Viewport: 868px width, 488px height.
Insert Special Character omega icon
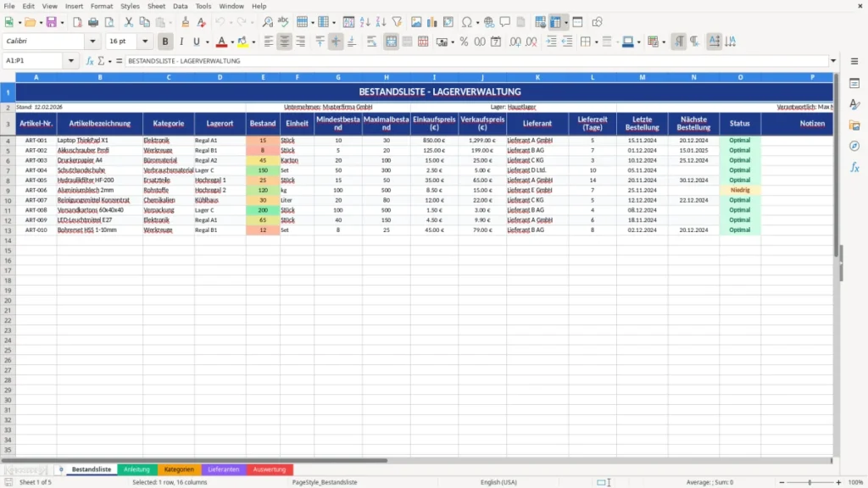point(467,22)
